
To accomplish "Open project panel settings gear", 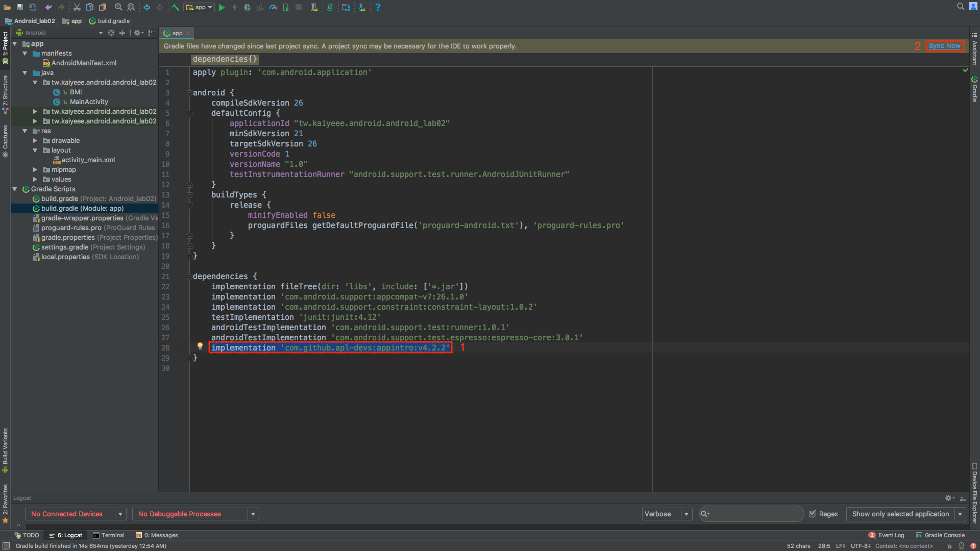I will coord(138,33).
